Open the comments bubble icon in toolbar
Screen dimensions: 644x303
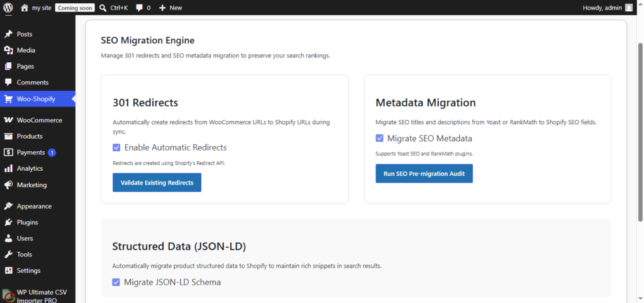tap(139, 8)
